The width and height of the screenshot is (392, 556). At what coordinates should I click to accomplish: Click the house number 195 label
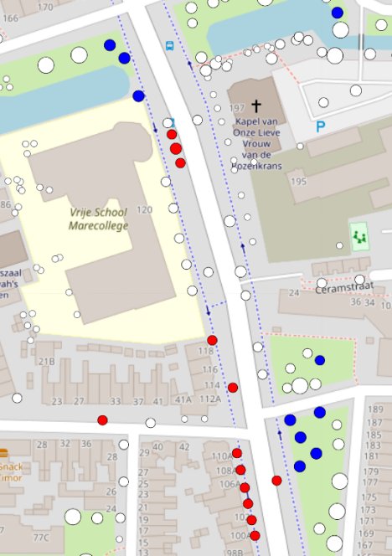(x=298, y=182)
